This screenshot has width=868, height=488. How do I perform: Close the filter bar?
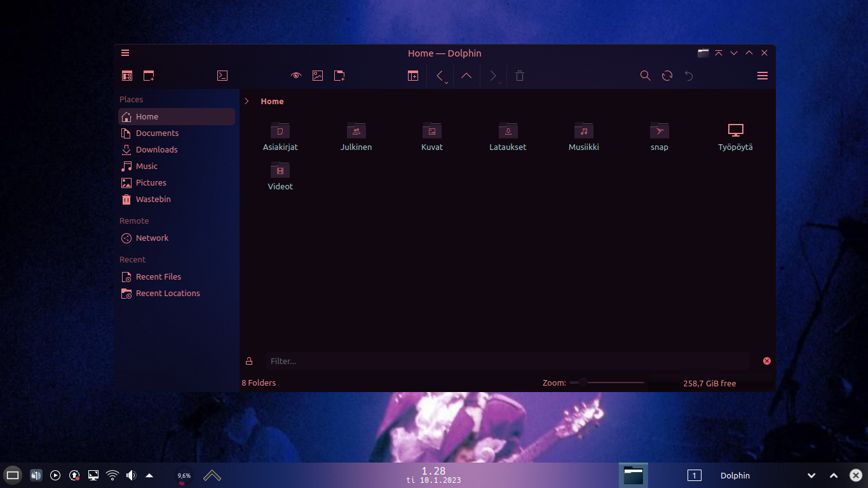767,361
